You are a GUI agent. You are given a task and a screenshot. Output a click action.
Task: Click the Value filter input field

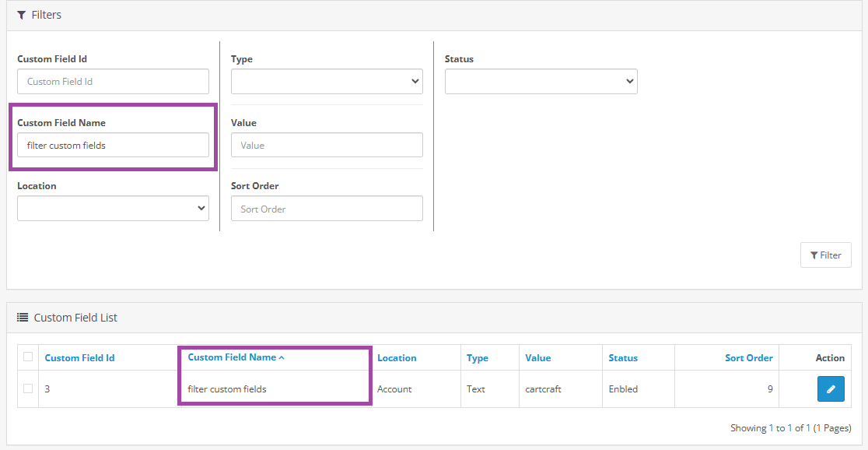coord(327,145)
